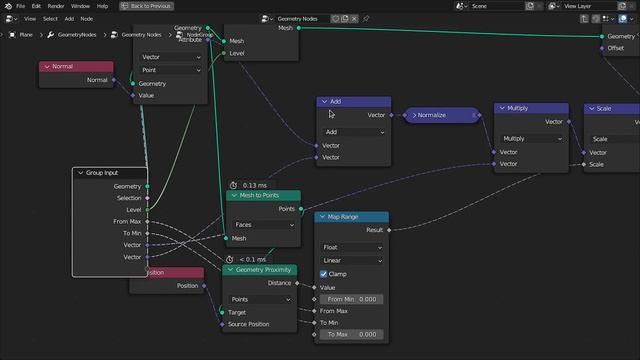Expand the collapsed Normalize node
The width and height of the screenshot is (640, 360).
click(x=414, y=116)
